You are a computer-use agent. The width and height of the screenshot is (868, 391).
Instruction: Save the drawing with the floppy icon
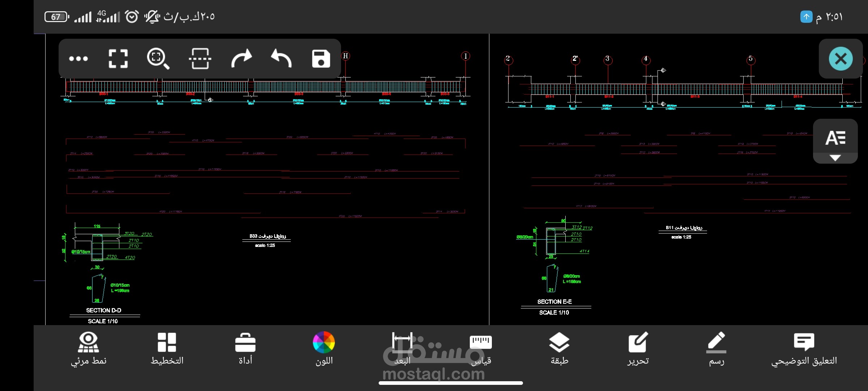click(321, 59)
